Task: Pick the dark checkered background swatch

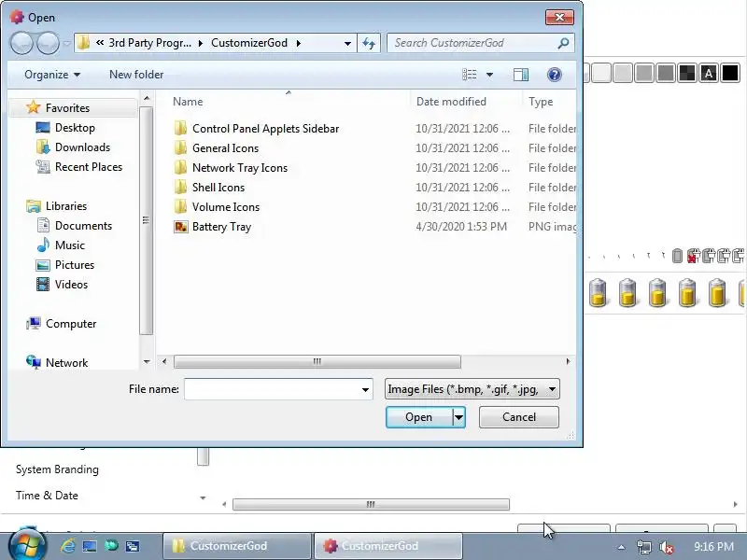Action: coord(687,74)
